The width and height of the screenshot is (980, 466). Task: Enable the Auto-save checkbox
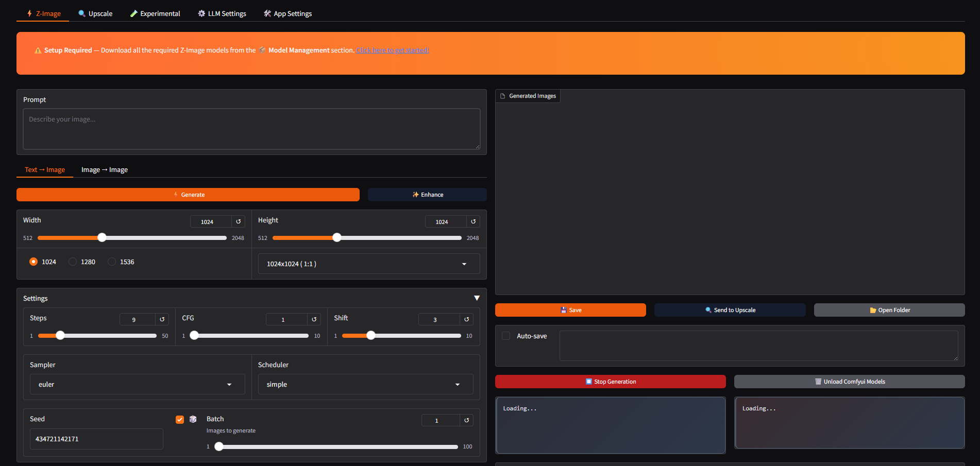coord(506,336)
